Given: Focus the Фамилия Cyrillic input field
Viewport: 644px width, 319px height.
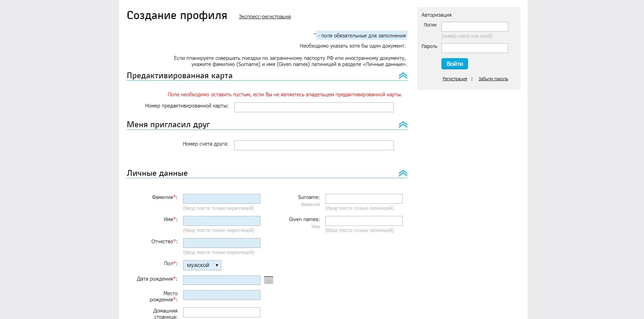Looking at the screenshot, I should click(x=222, y=199).
